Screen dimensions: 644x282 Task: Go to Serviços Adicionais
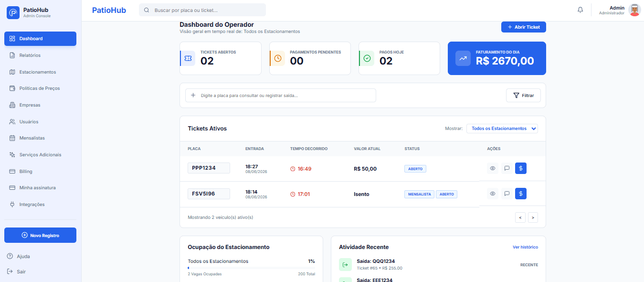click(x=40, y=155)
